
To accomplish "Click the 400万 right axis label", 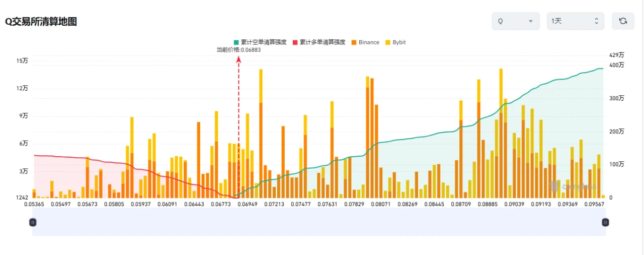I will (617, 65).
